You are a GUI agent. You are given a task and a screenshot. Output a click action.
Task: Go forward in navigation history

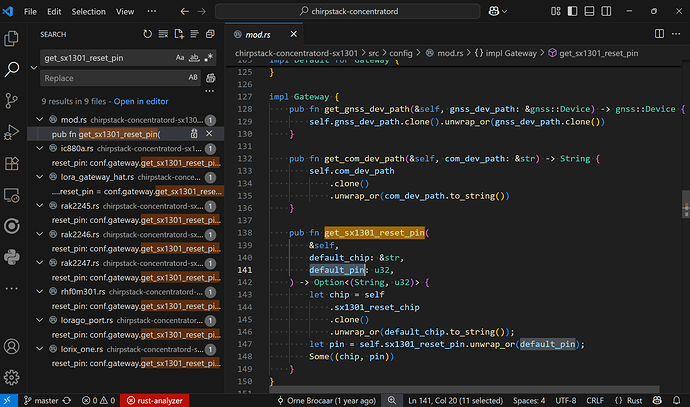(x=202, y=11)
